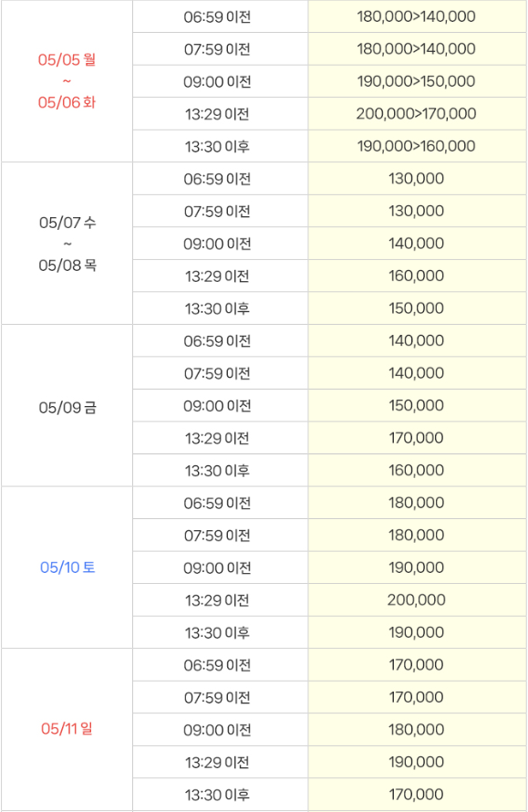Choose the blue 05/10 토 date cell
528x812 pixels.
[x=67, y=567]
